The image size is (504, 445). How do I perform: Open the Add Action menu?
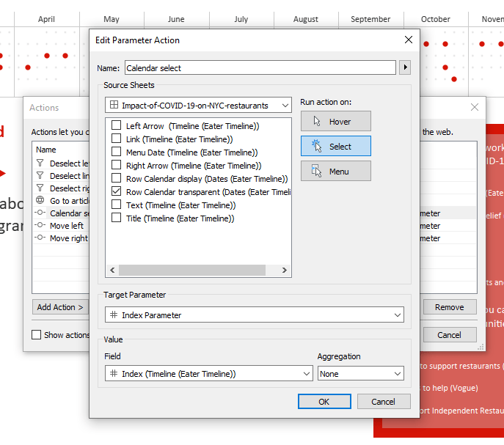pyautogui.click(x=60, y=307)
